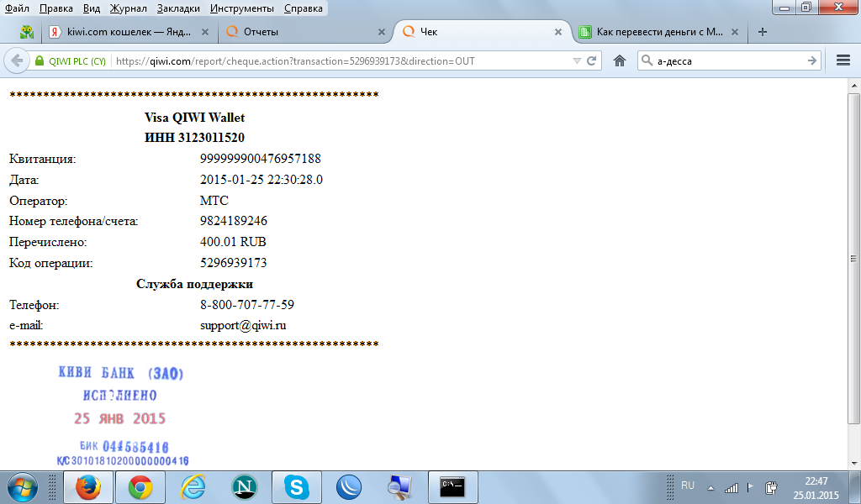Click the vertical scrollbar thumb
The image size is (861, 504).
pyautogui.click(x=853, y=259)
